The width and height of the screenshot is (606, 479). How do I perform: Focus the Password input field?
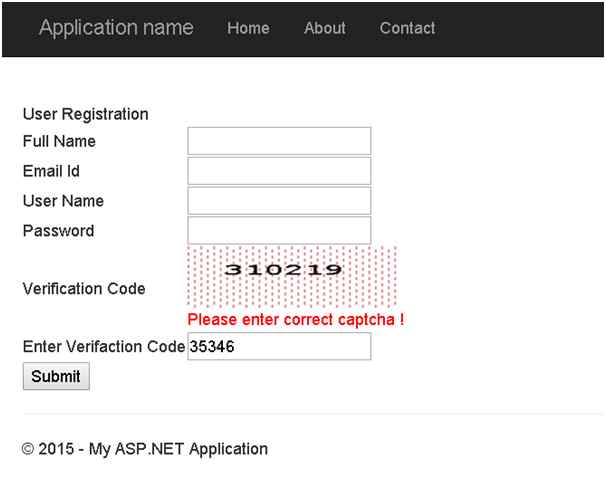point(279,231)
